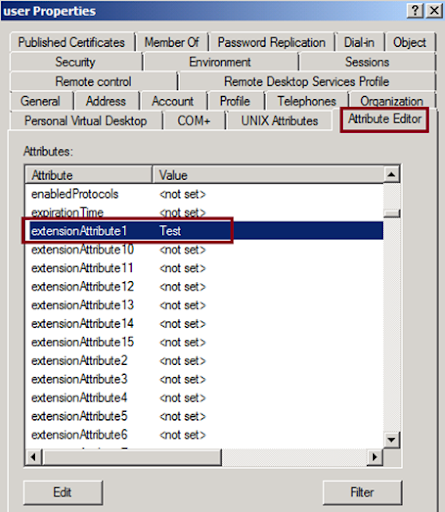This screenshot has height=512, width=445.
Task: Click the vertical scrollbar thumb
Action: coord(392,213)
